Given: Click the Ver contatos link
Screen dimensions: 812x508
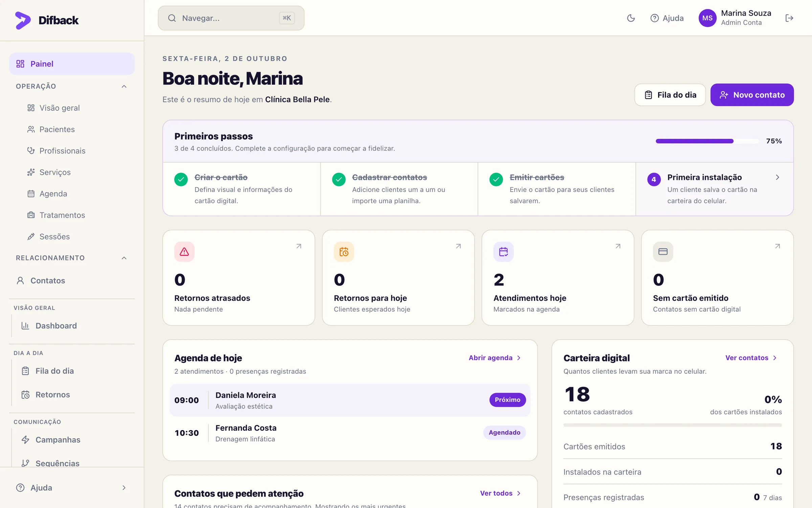Looking at the screenshot, I should [751, 358].
